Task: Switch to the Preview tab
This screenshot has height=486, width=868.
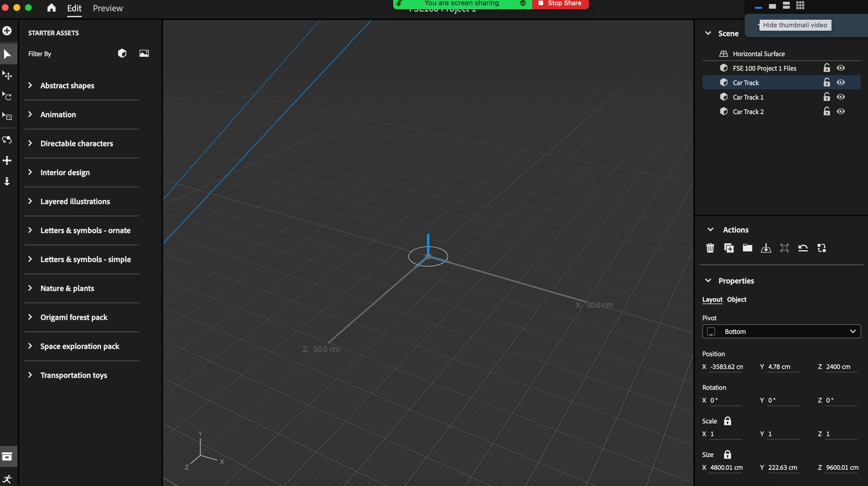Action: [x=108, y=8]
